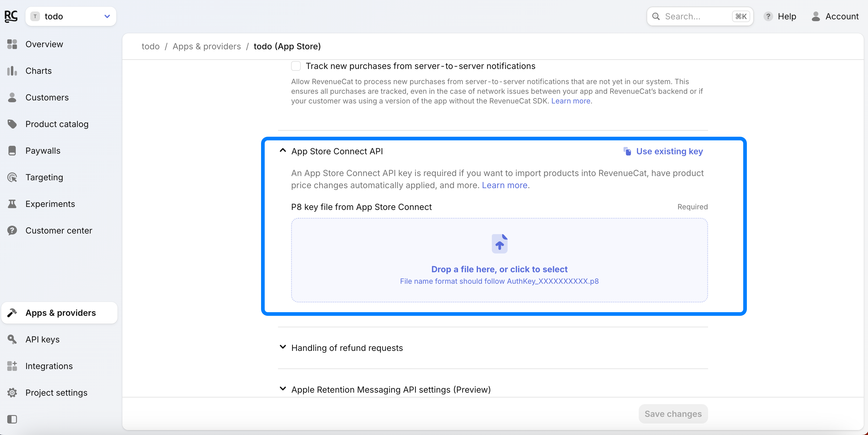
Task: Click the Product catalog tag icon
Action: 12,124
